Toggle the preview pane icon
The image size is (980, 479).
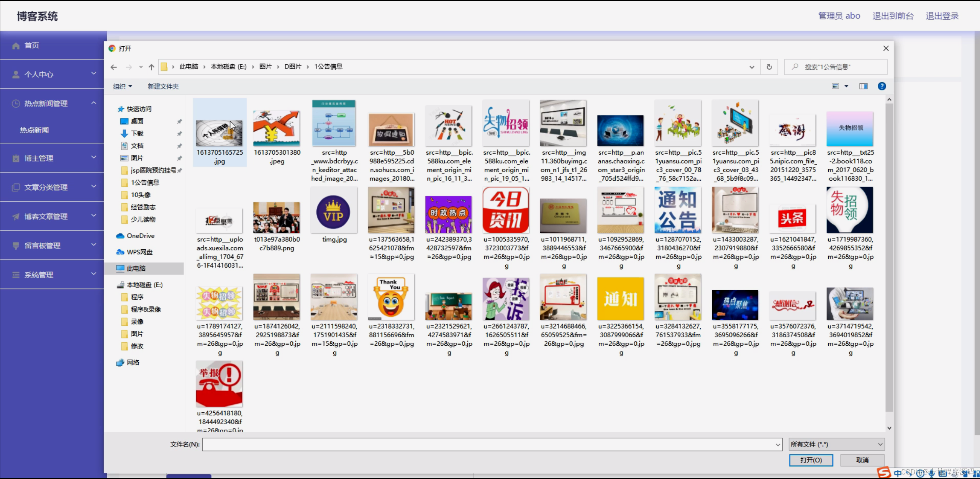[x=863, y=86]
